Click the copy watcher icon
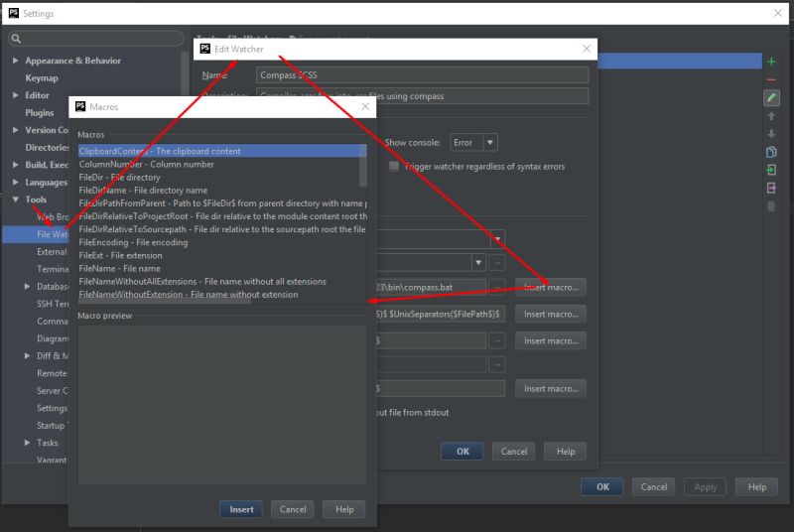Image resolution: width=794 pixels, height=532 pixels. point(771,152)
